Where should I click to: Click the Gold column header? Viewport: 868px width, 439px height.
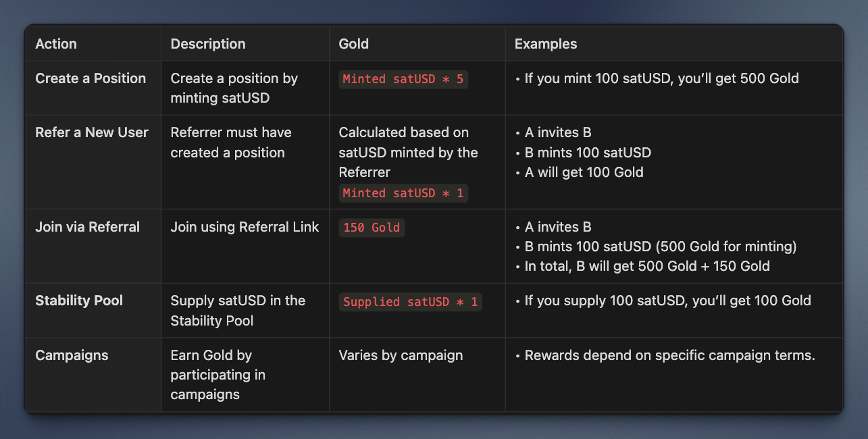click(x=354, y=44)
